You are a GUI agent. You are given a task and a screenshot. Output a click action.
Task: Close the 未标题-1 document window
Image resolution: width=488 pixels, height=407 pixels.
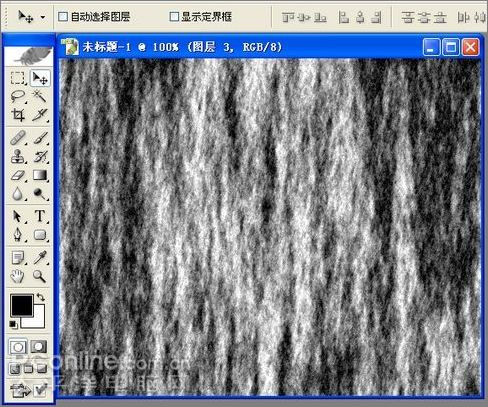coord(470,47)
